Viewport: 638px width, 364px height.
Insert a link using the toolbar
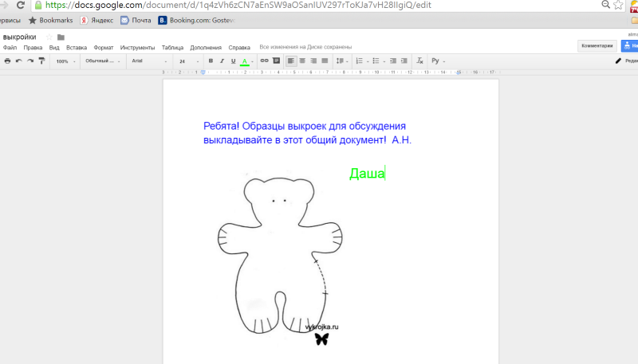(264, 61)
